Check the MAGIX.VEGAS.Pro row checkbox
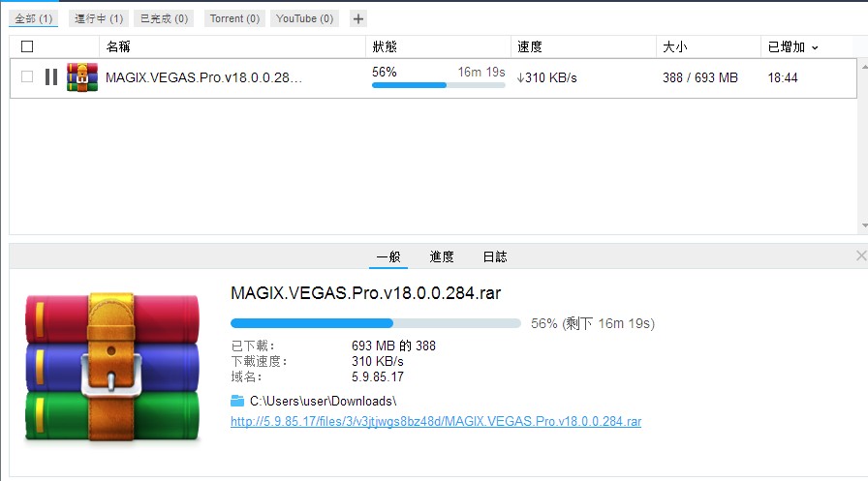The image size is (868, 481). [27, 76]
